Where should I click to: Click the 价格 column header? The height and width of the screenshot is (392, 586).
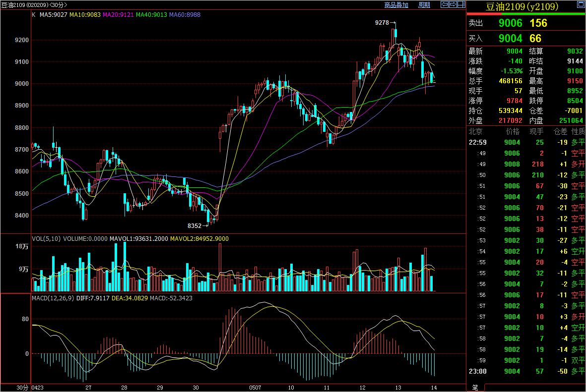tap(513, 131)
